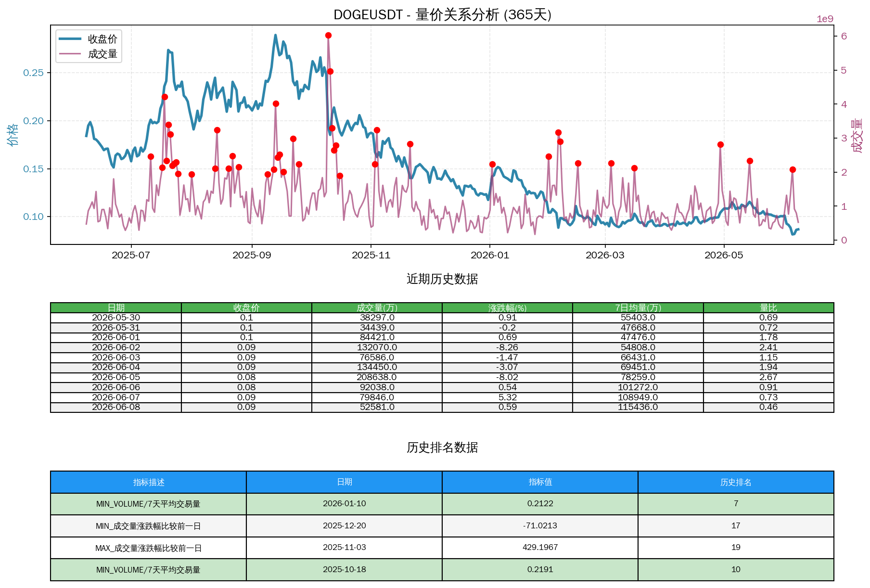The width and height of the screenshot is (870, 588).
Task: Click the rotated 成交量 right axis label
Action: click(x=857, y=136)
